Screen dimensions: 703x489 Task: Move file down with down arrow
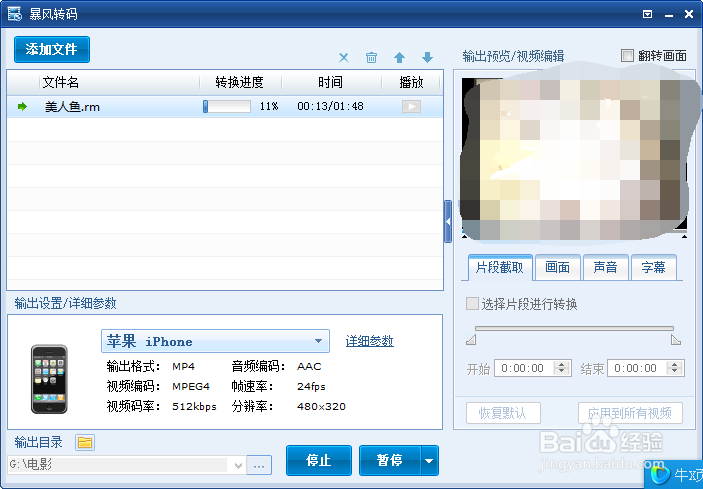pyautogui.click(x=427, y=57)
